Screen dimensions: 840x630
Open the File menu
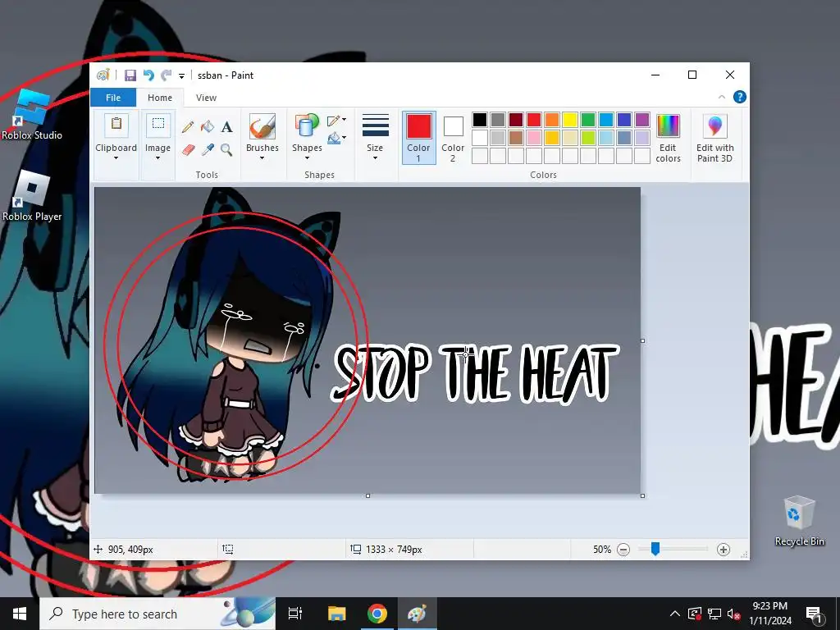pos(113,98)
